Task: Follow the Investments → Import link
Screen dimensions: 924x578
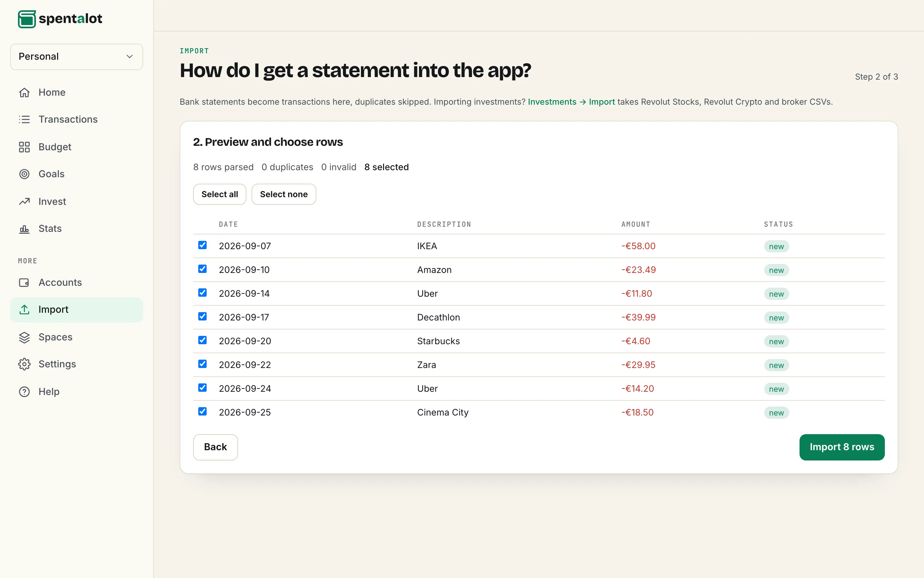Action: click(571, 102)
